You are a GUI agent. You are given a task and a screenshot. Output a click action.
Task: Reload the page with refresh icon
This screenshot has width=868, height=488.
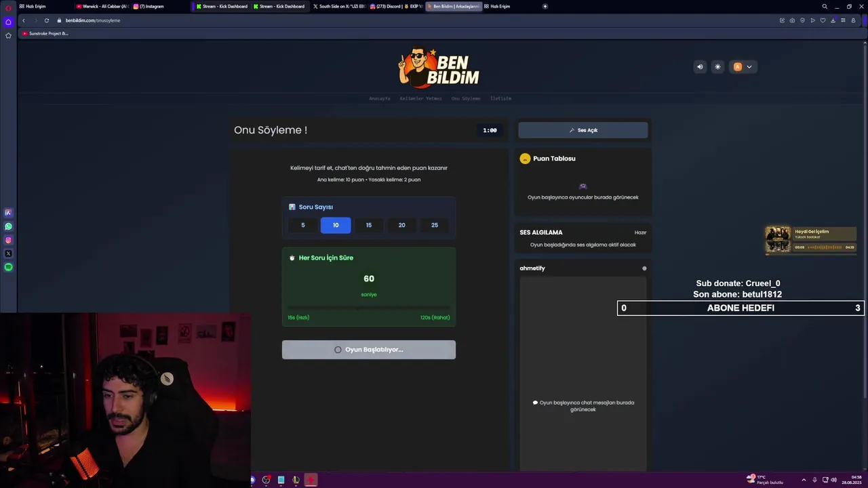[46, 20]
